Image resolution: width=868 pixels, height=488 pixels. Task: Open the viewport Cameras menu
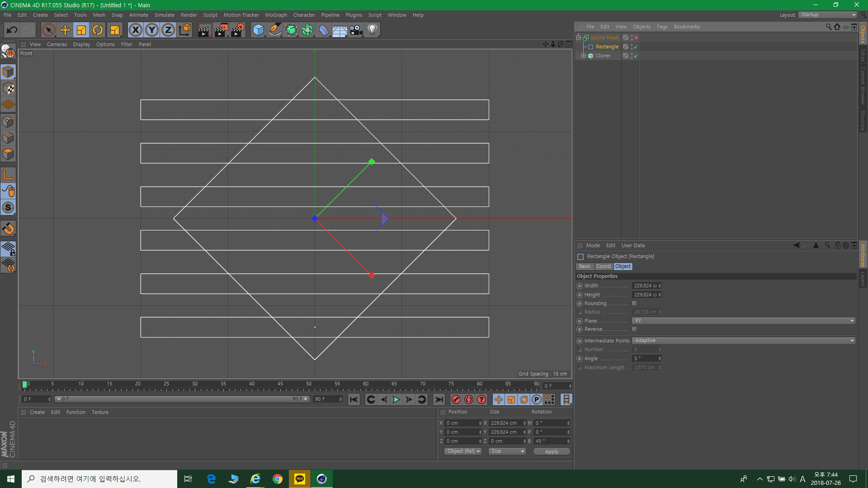click(x=57, y=44)
